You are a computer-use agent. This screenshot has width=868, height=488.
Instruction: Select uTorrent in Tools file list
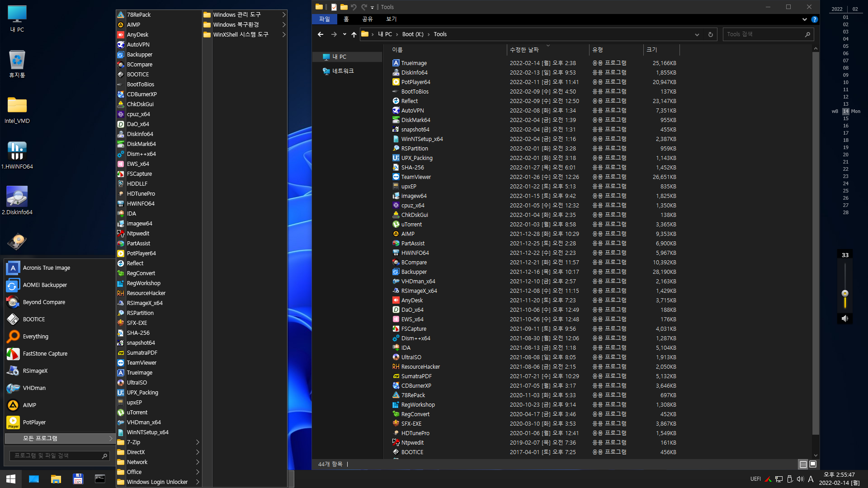[411, 225]
